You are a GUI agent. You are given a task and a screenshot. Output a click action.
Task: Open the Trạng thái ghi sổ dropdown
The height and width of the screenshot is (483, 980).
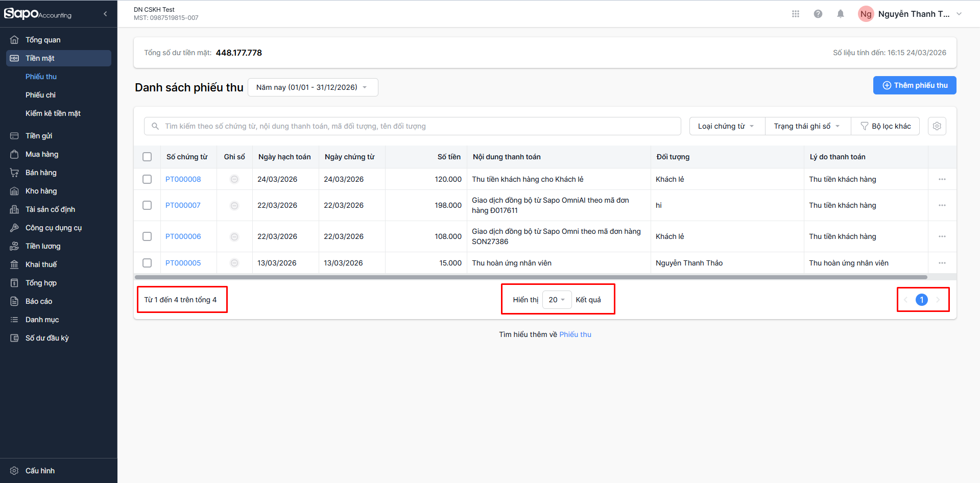(x=807, y=126)
